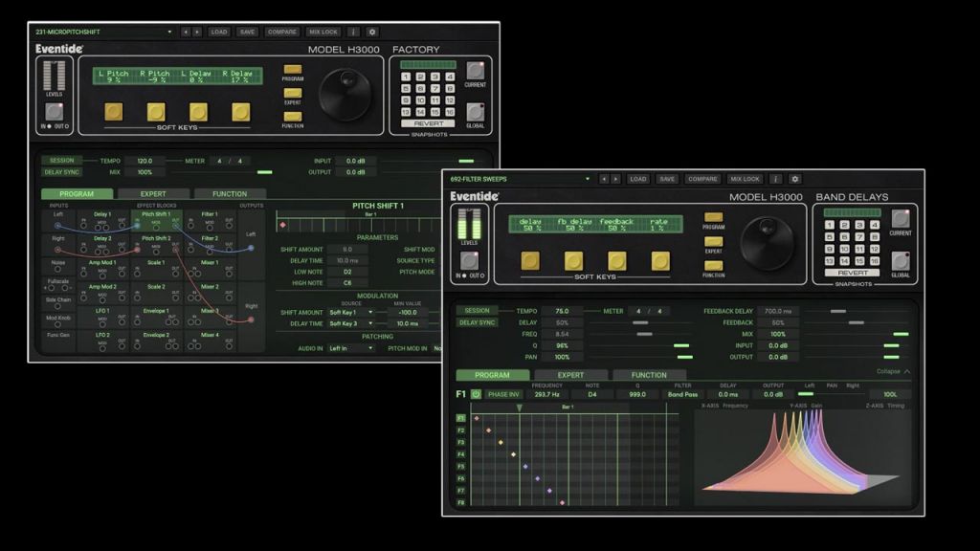Go to previous preset in Factory window
Viewport: 980px width, 551px height.
point(186,32)
